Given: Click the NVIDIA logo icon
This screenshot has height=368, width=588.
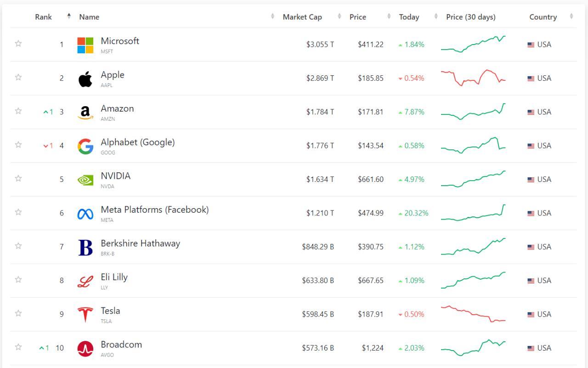Looking at the screenshot, I should coord(85,180).
